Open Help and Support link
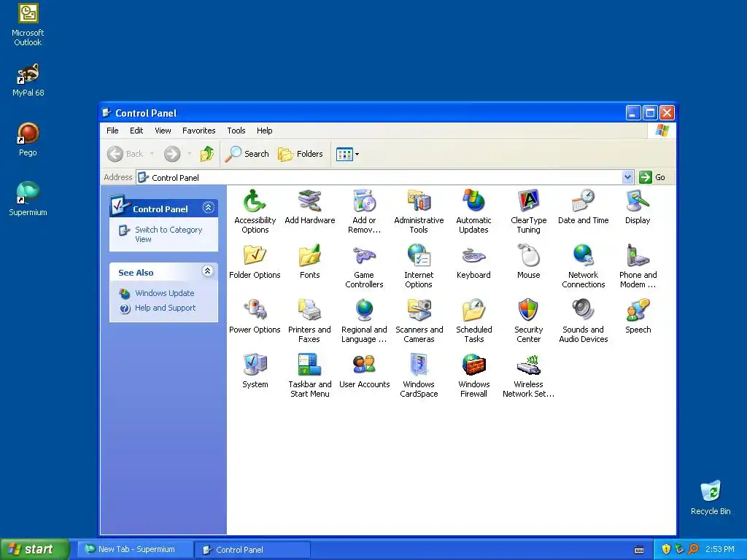The image size is (747, 560). pos(165,308)
